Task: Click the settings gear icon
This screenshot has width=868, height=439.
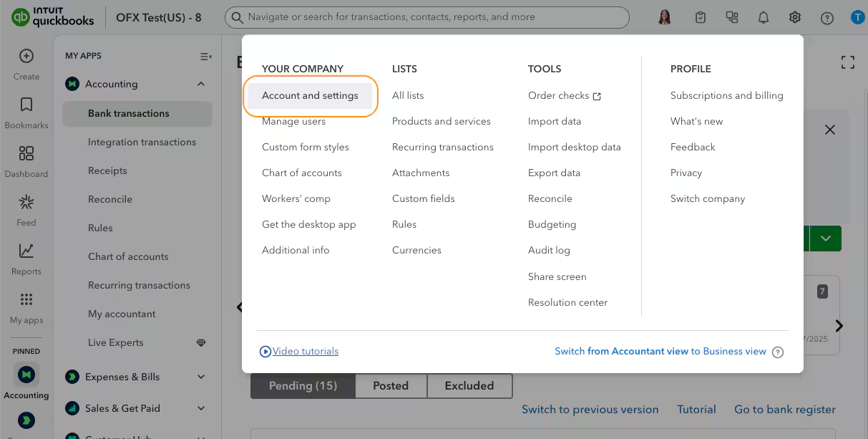Action: 795,18
